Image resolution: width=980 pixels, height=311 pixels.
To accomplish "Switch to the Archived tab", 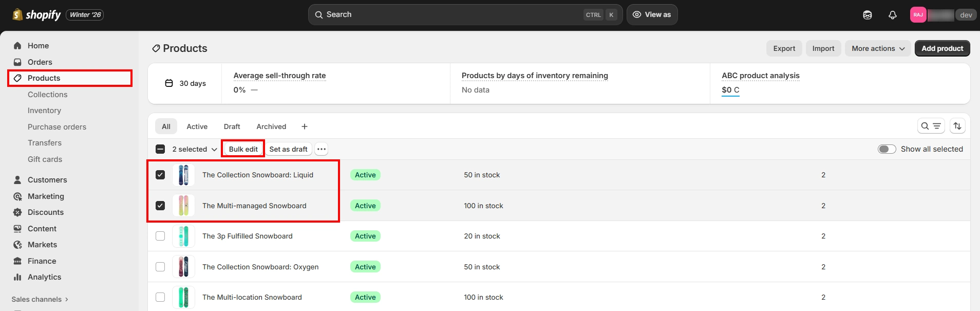I will (271, 126).
